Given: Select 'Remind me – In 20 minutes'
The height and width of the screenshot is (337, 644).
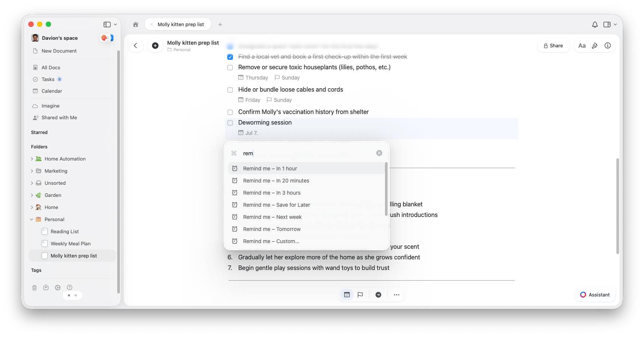Looking at the screenshot, I should pyautogui.click(x=306, y=181).
